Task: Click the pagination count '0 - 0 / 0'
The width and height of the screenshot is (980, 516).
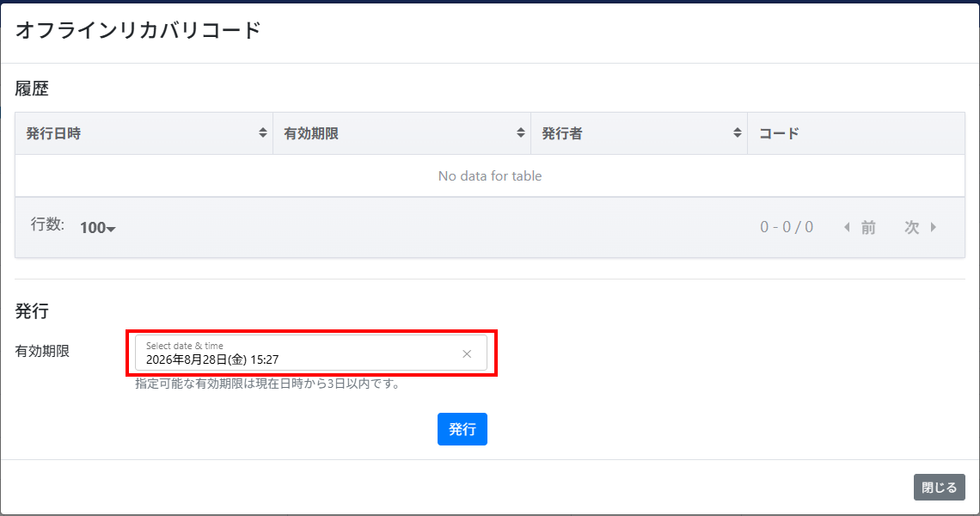Action: coord(787,227)
